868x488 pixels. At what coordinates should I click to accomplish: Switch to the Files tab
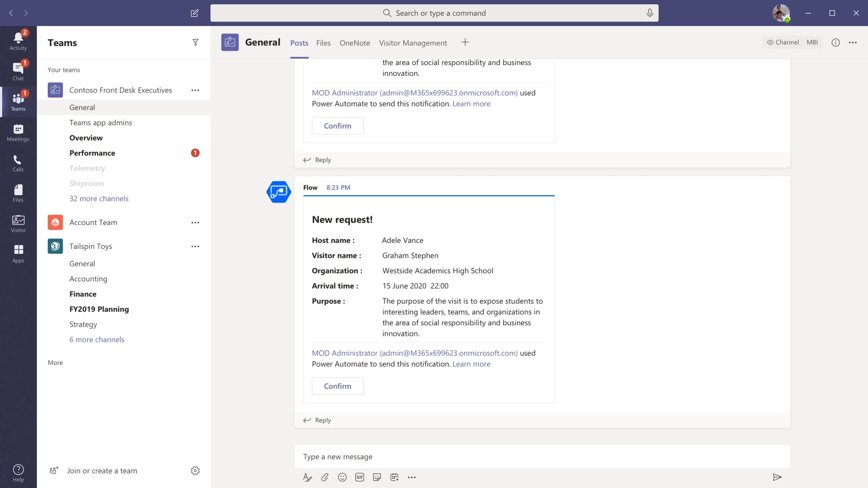[x=323, y=43]
